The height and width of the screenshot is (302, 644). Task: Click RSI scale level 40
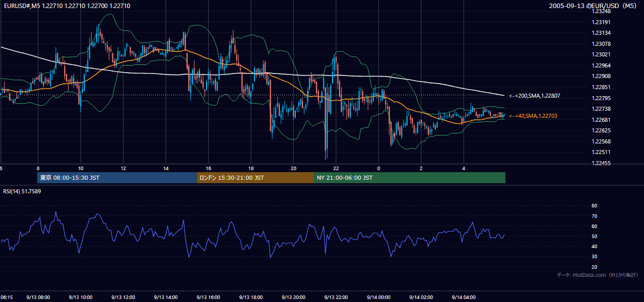(x=594, y=247)
